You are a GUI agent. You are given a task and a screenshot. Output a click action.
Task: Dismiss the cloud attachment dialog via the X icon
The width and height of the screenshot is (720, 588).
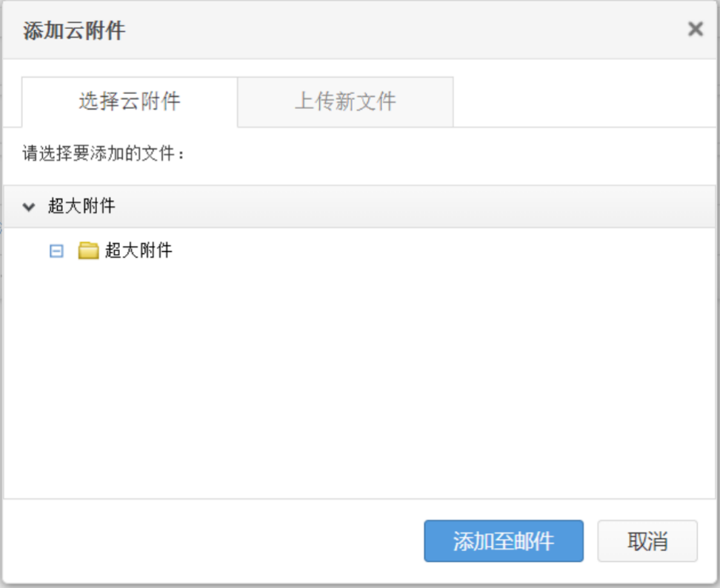tap(696, 29)
